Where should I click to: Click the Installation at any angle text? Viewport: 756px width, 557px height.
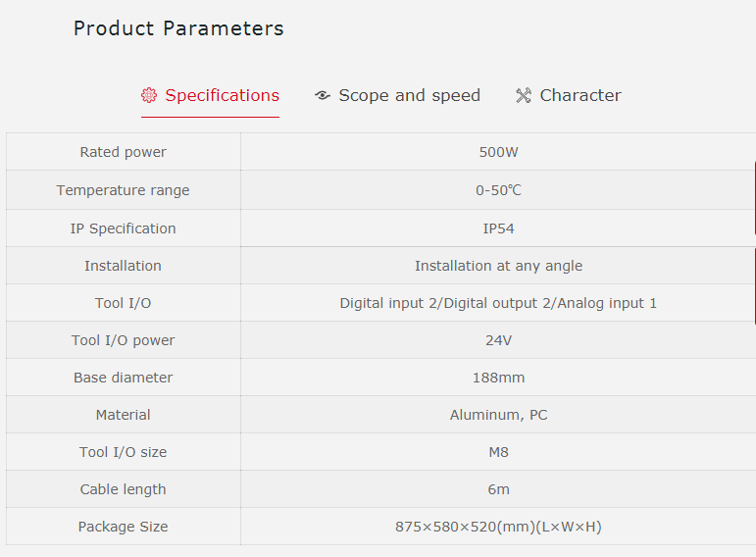[498, 266]
